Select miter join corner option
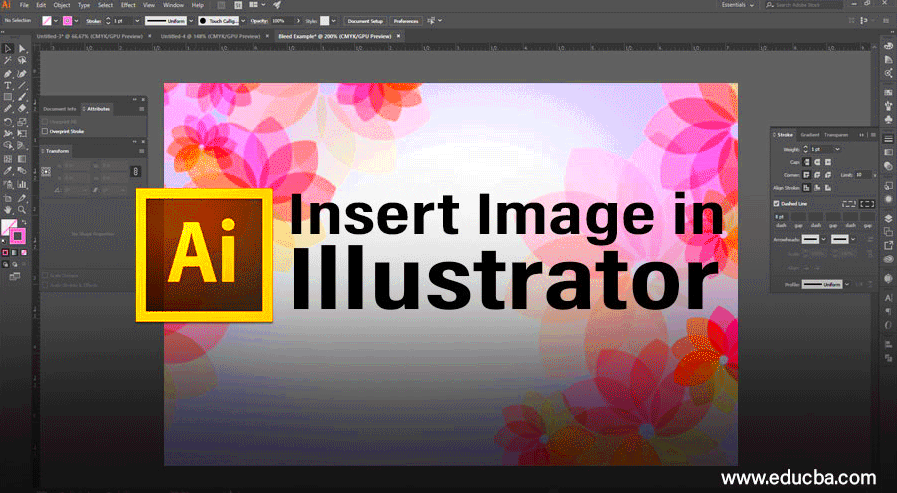Screen dimensions: 897x493 pyautogui.click(x=807, y=174)
